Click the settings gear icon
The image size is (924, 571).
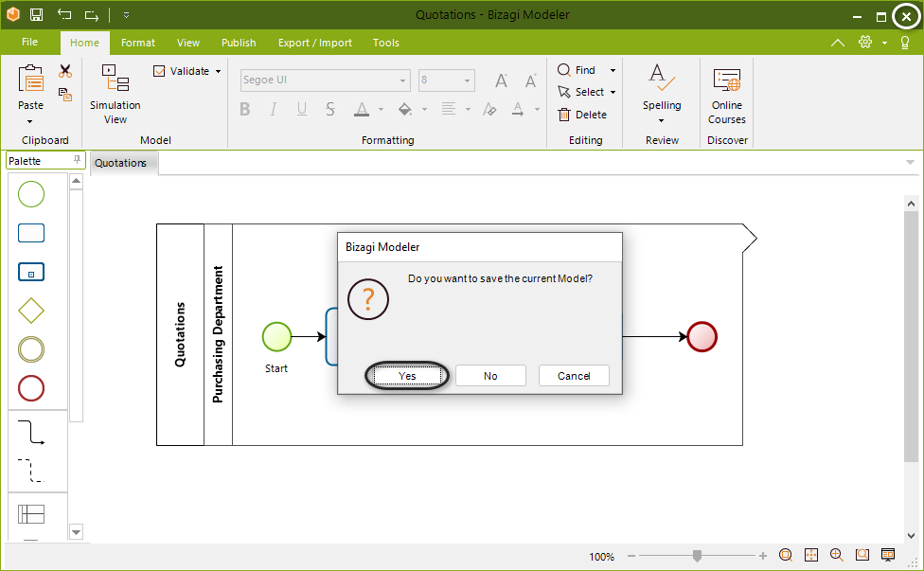(865, 42)
